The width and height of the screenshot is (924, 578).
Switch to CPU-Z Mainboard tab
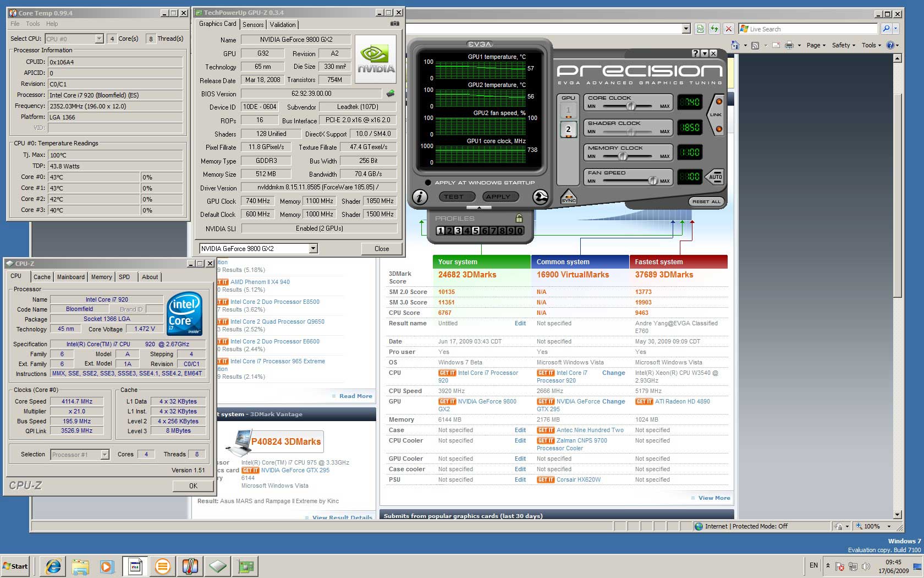click(x=71, y=277)
